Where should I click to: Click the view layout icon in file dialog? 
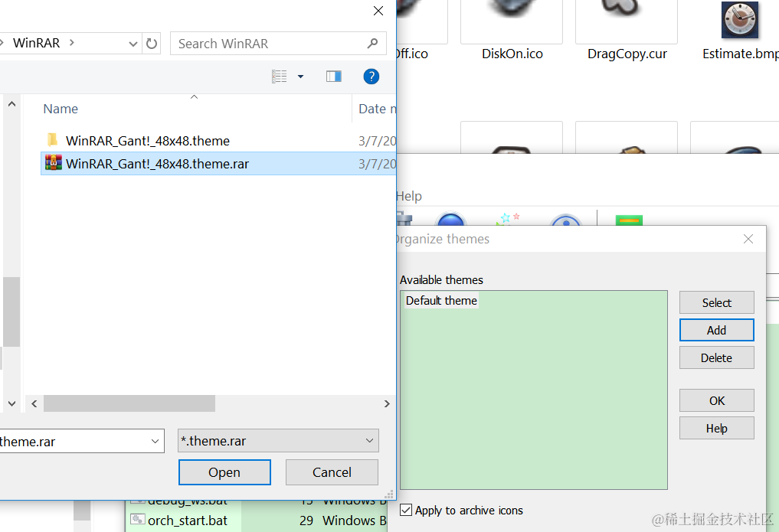(280, 77)
